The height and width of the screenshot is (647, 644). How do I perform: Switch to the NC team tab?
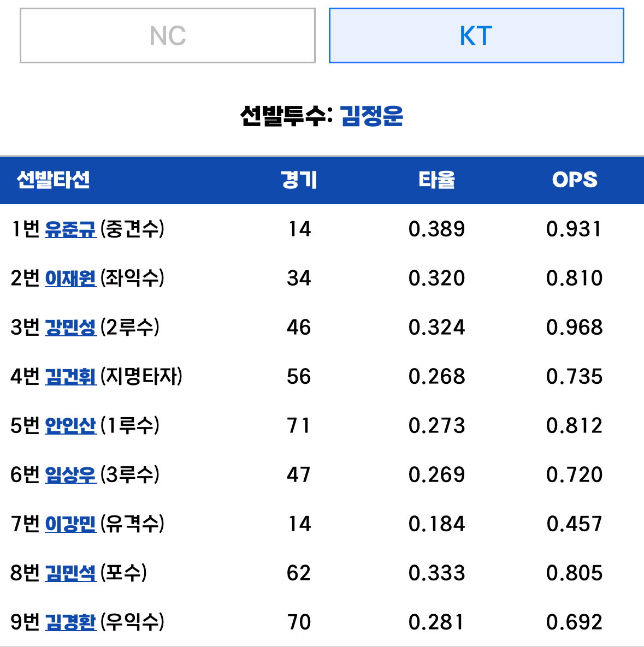click(x=168, y=35)
